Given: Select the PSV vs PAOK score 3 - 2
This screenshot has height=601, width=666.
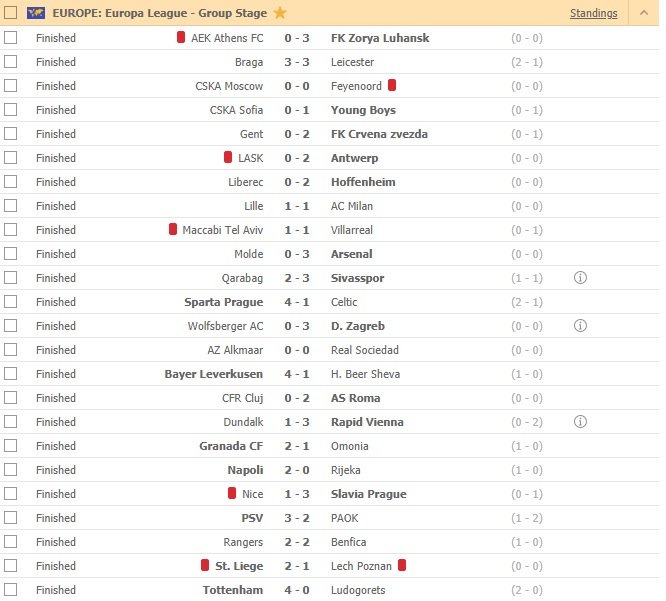Looking at the screenshot, I should [297, 518].
